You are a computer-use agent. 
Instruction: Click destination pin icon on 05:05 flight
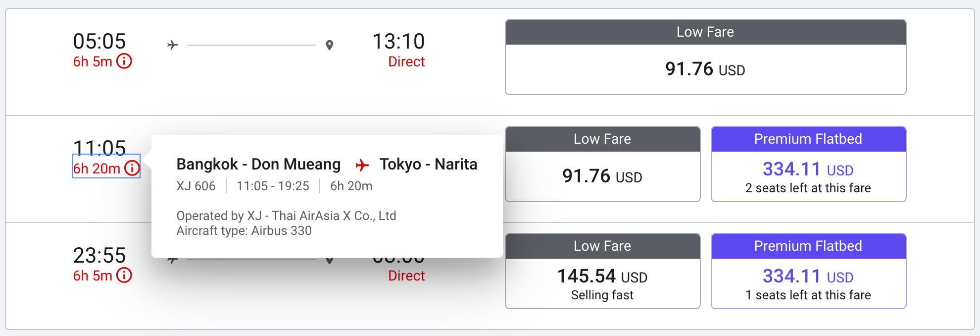(x=330, y=45)
